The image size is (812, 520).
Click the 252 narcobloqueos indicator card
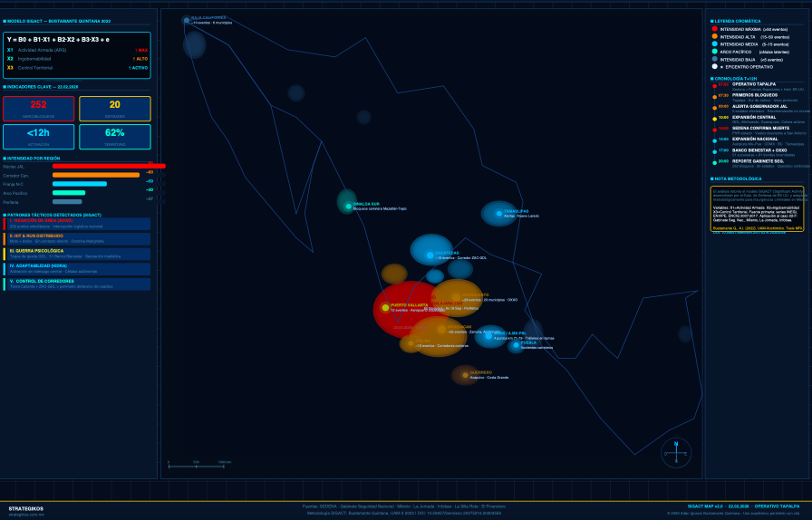click(x=38, y=109)
